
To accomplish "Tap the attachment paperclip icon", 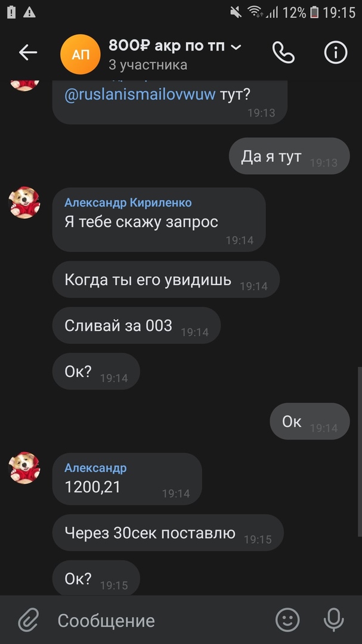I will (x=29, y=620).
